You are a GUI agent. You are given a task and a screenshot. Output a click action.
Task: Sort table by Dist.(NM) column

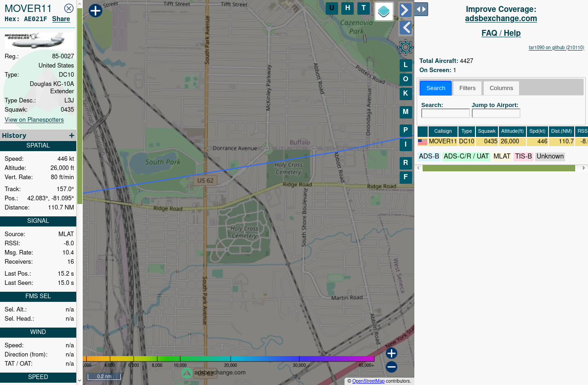tap(562, 131)
